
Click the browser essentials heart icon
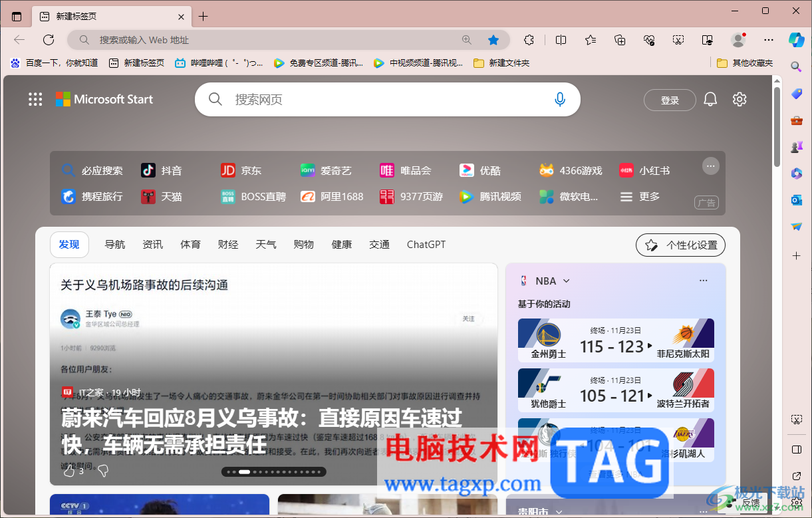pos(650,40)
